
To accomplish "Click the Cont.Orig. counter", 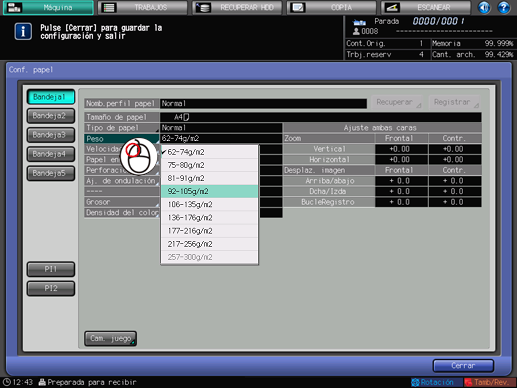I will click(x=387, y=44).
